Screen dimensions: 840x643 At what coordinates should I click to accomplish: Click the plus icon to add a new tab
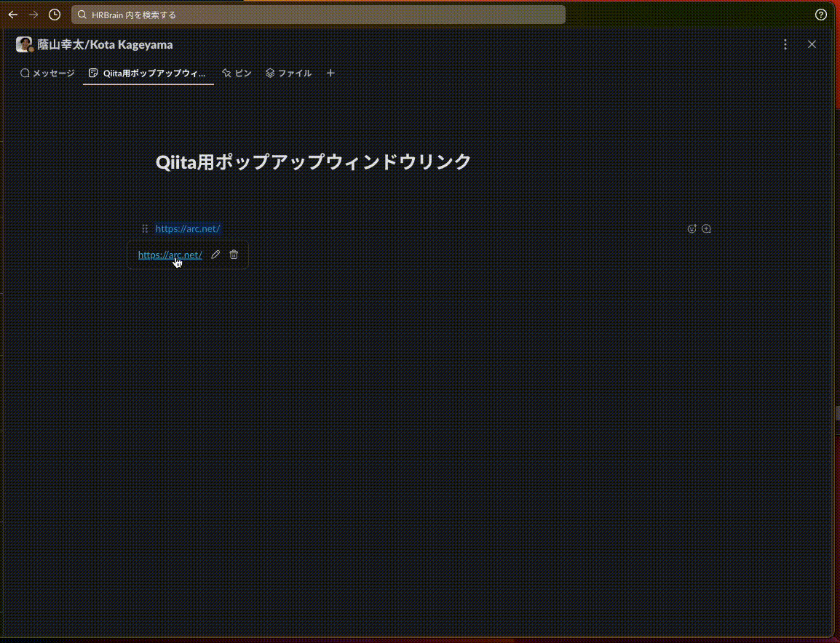click(330, 73)
